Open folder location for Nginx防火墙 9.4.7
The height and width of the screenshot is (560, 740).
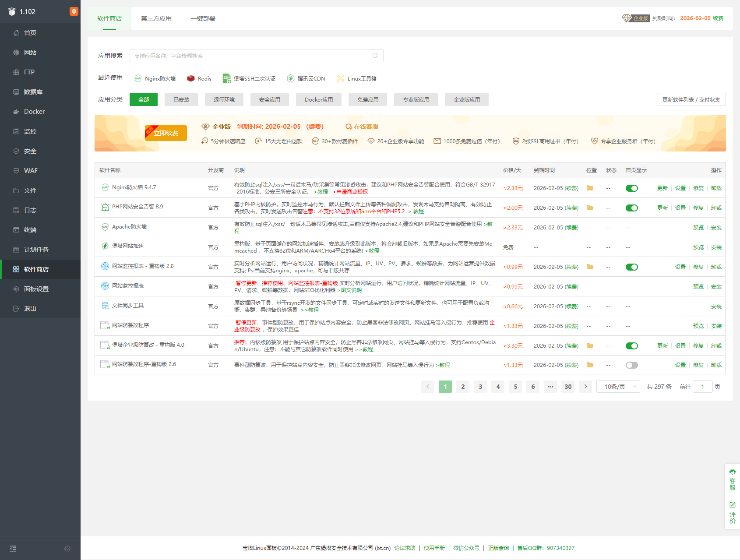pyautogui.click(x=590, y=188)
